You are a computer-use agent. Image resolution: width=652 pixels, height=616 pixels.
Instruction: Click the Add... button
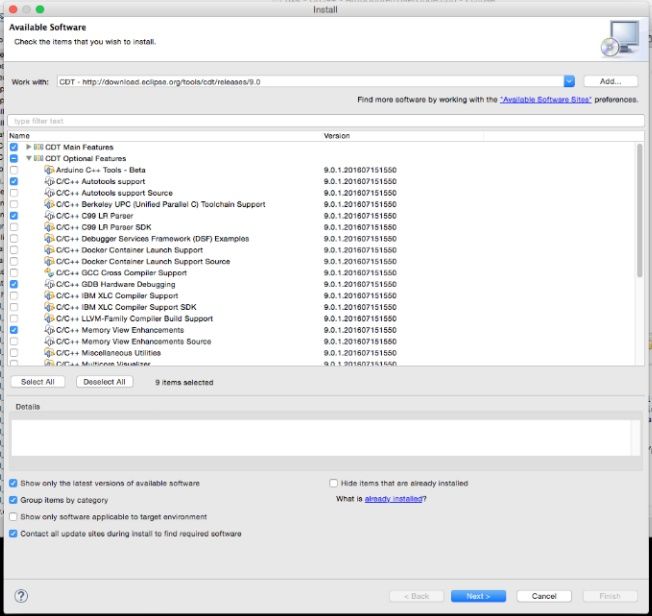(610, 82)
